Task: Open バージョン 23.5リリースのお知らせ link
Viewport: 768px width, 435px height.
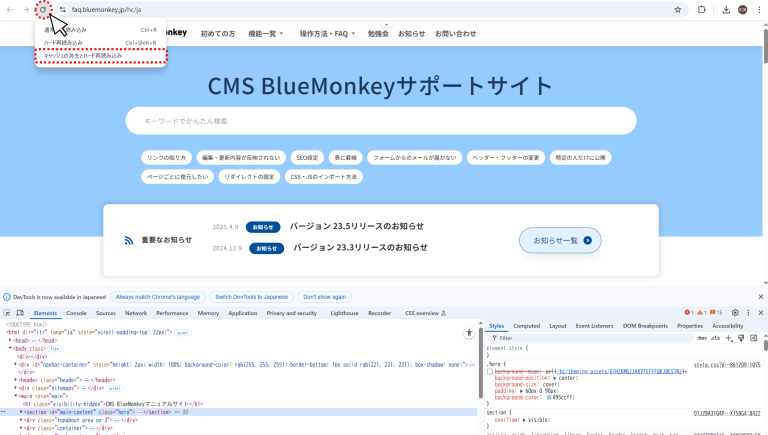Action: 357,226
